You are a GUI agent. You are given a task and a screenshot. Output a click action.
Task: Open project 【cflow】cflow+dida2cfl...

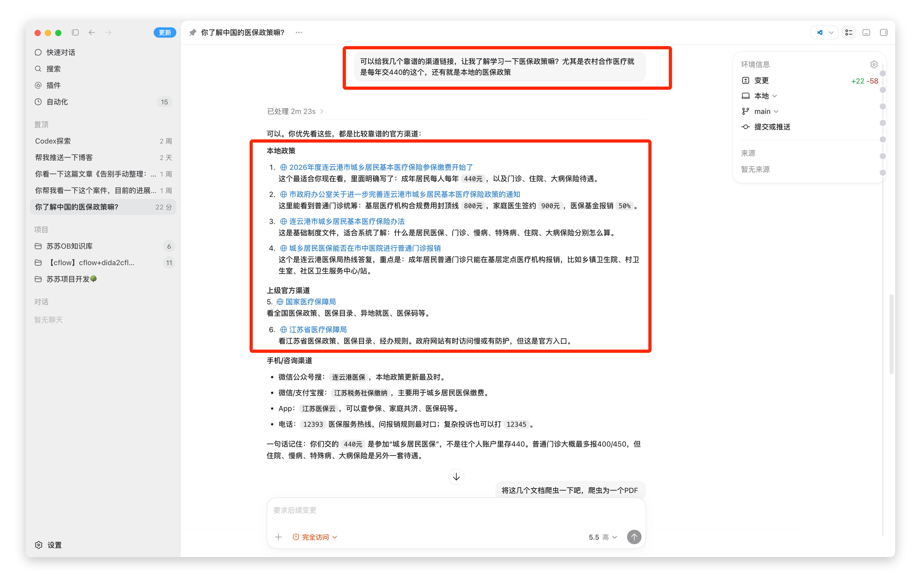pyautogui.click(x=103, y=263)
